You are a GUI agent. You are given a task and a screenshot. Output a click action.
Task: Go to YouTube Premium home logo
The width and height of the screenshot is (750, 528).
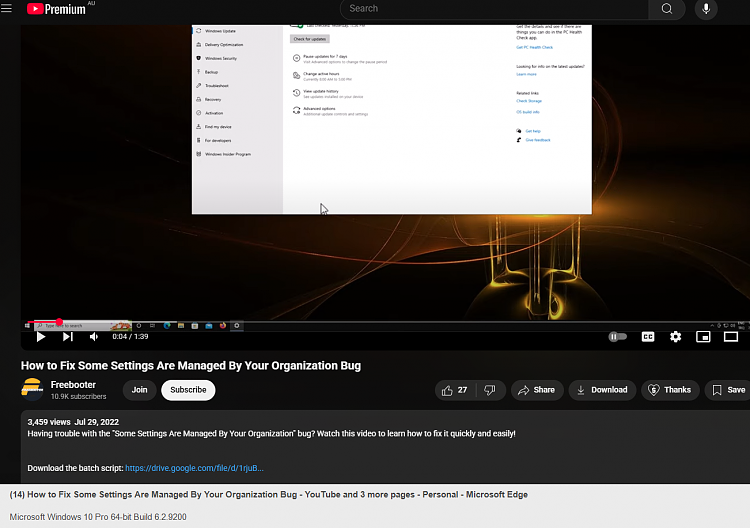click(x=56, y=9)
